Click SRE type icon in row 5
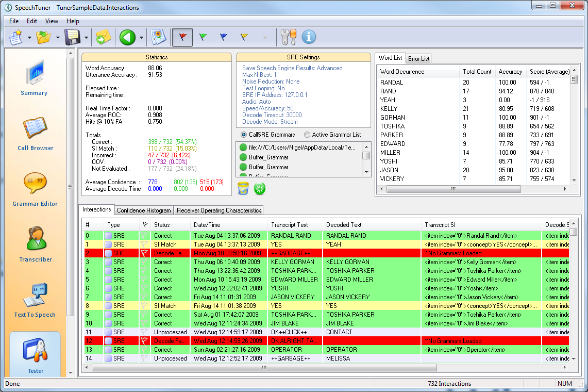 click(108, 280)
